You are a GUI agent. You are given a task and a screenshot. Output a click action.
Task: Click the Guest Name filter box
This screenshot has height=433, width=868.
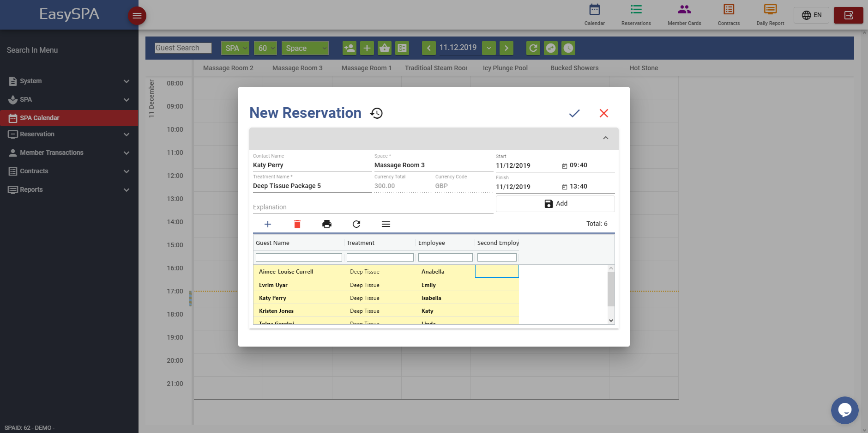(x=299, y=257)
